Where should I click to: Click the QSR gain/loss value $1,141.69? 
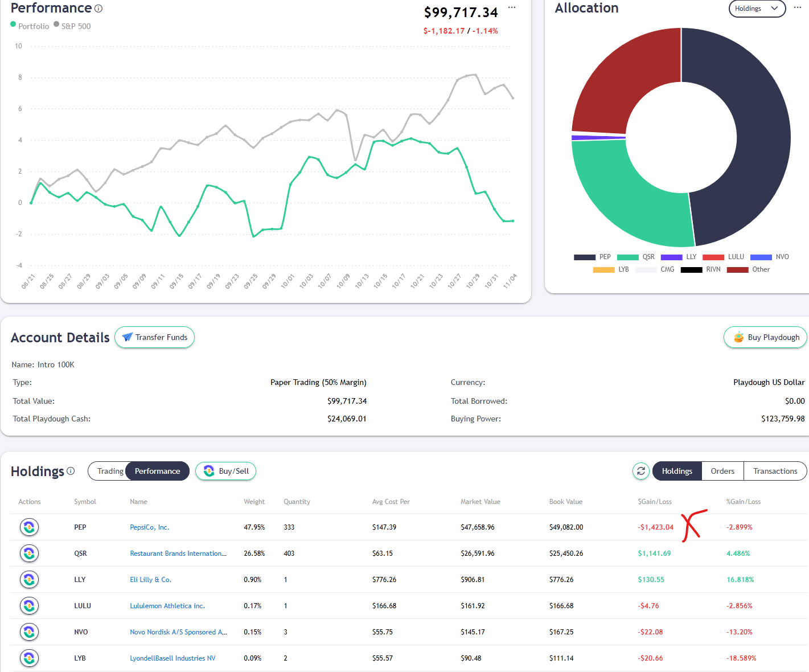(654, 554)
